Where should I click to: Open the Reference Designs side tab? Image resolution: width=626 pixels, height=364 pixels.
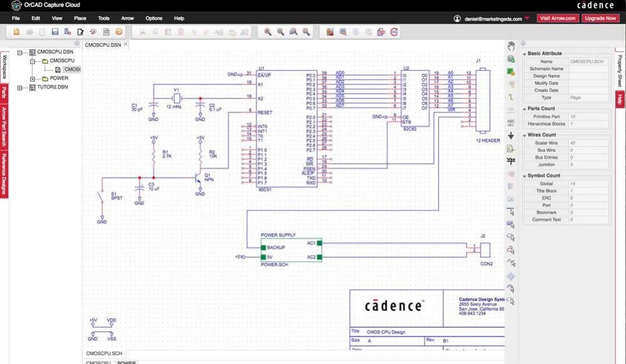(4, 174)
